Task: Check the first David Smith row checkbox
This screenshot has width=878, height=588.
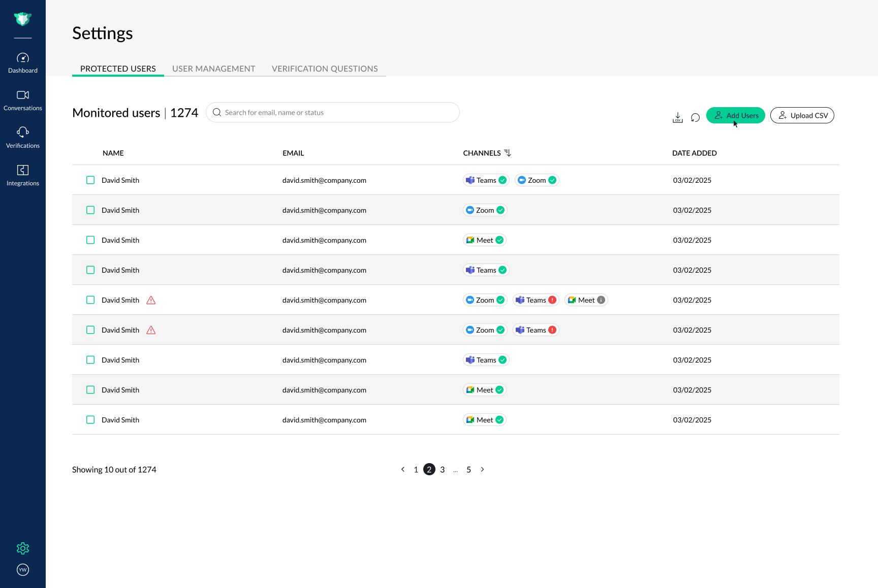Action: 90,180
